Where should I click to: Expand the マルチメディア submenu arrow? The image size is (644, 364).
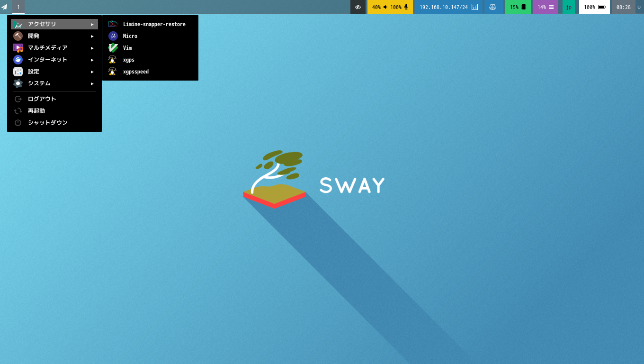pyautogui.click(x=92, y=48)
